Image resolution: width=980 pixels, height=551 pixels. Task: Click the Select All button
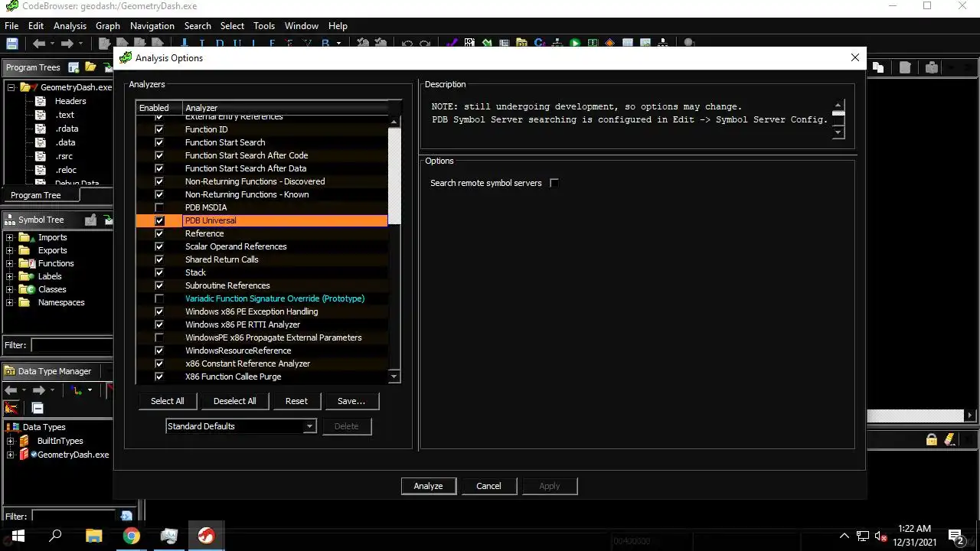[x=168, y=401]
